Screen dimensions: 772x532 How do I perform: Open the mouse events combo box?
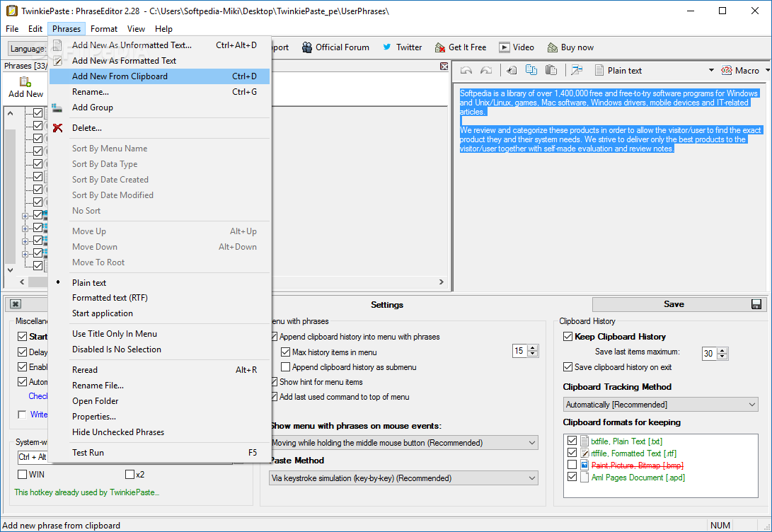pyautogui.click(x=404, y=443)
